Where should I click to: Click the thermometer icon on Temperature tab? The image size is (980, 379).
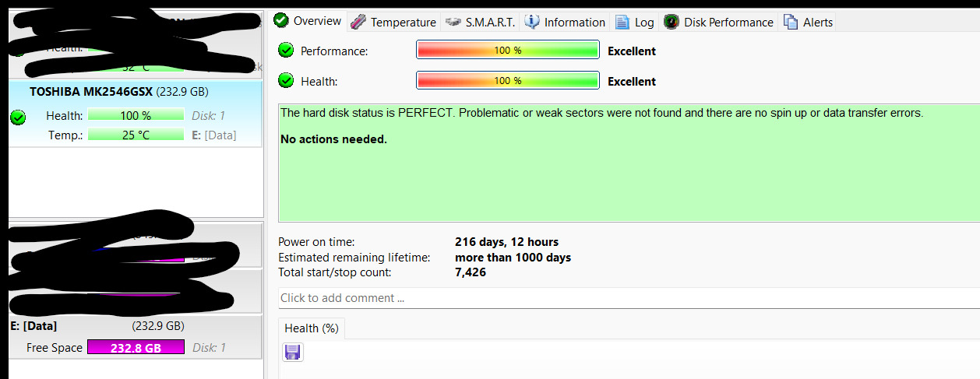[x=358, y=22]
